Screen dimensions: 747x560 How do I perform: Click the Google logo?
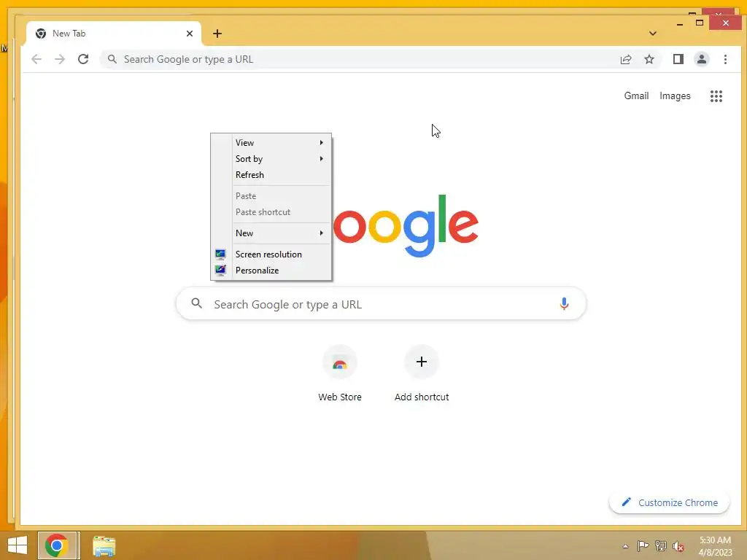[405, 226]
